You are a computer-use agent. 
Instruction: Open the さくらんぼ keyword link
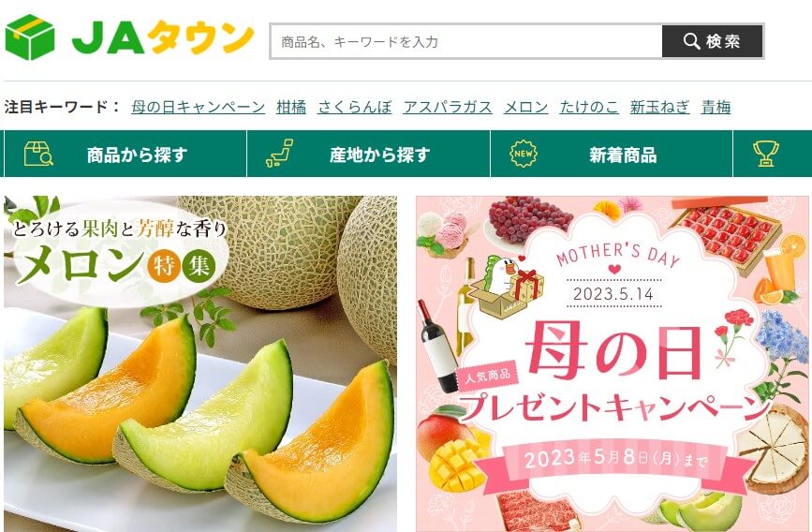click(x=355, y=107)
